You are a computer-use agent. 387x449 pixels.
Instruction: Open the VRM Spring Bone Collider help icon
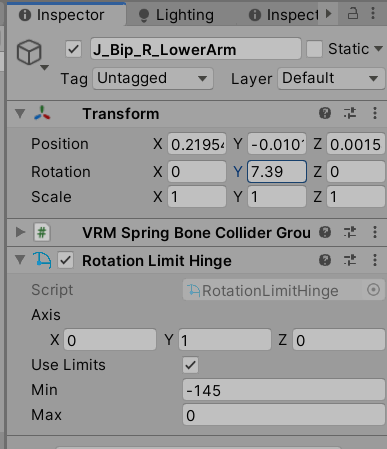click(325, 232)
